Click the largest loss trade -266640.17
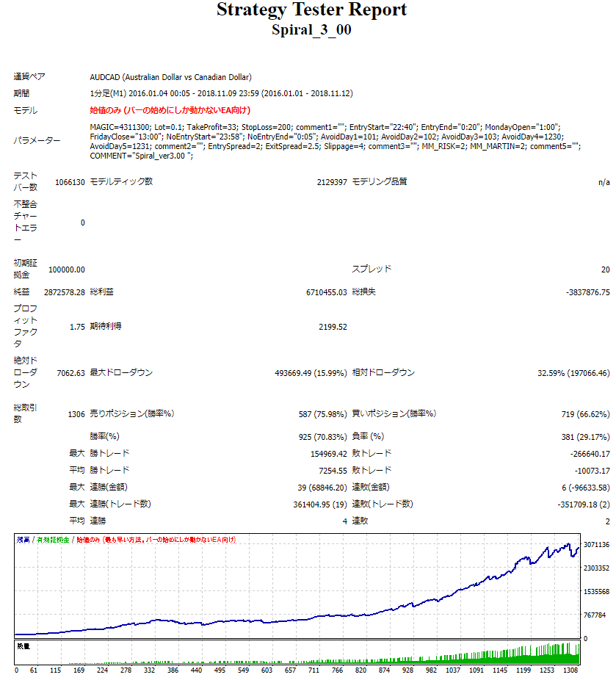Screen dimensions: 616x680 click(590, 454)
